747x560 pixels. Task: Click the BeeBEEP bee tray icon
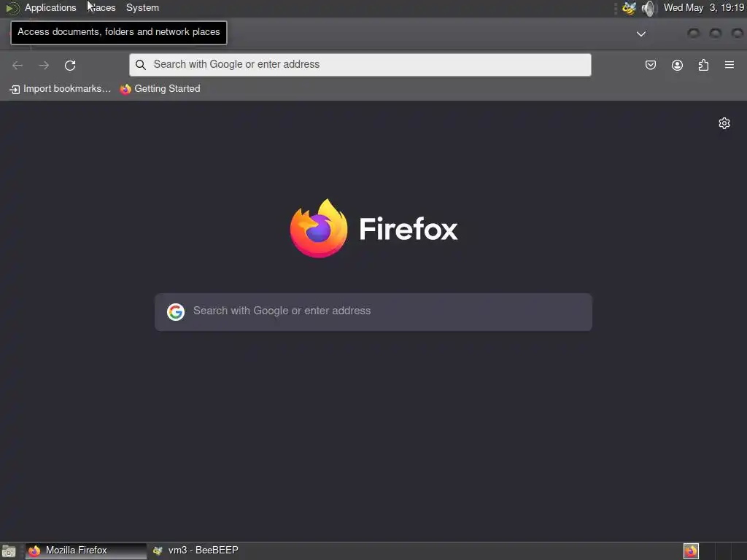629,8
